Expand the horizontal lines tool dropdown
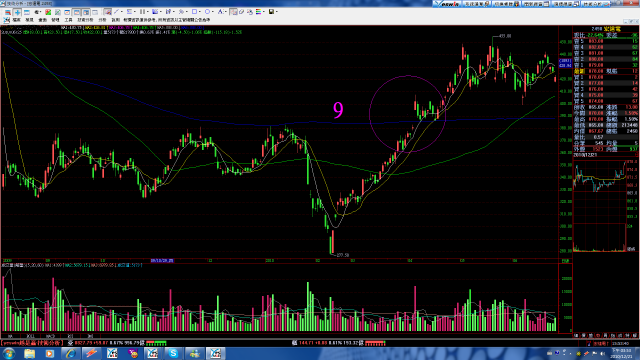This screenshot has height=360, width=640. click(x=135, y=12)
